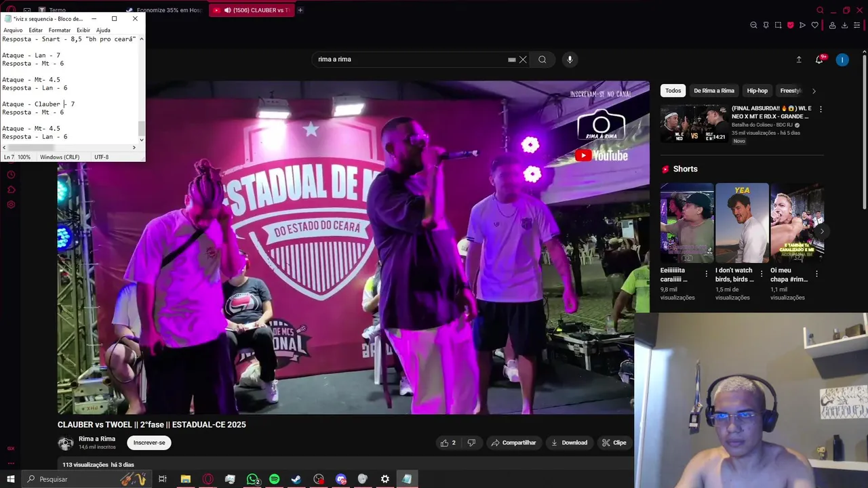Show next Shorts with right chevron

point(822,231)
